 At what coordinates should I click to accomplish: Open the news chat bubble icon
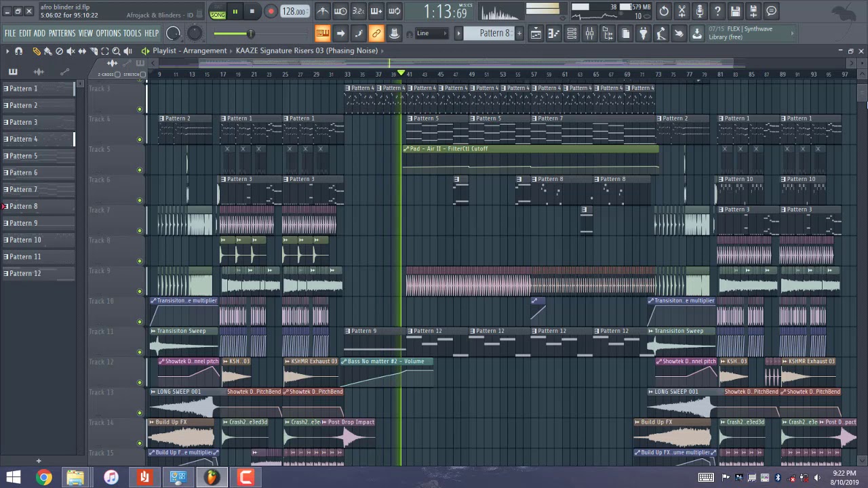[x=771, y=11]
